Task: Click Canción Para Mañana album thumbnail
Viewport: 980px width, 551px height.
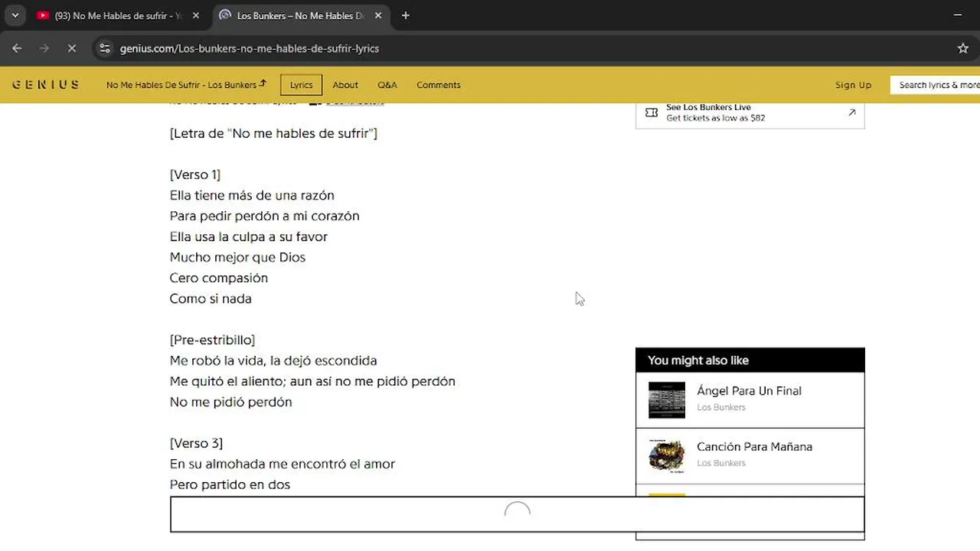Action: tap(667, 456)
